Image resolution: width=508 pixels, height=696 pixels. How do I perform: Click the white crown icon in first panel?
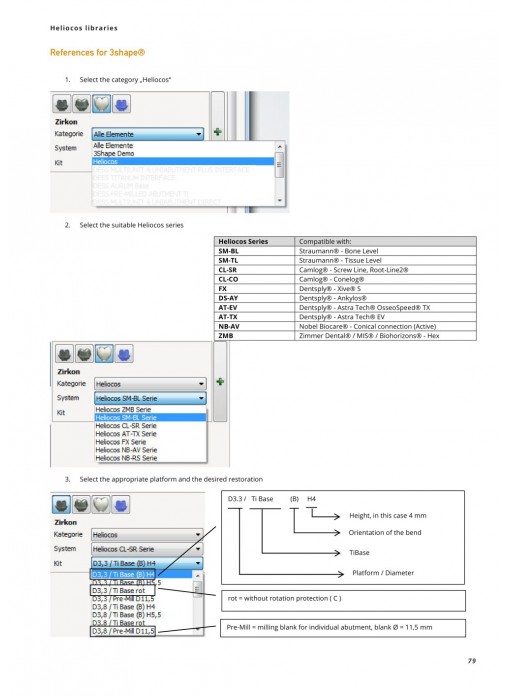pyautogui.click(x=102, y=104)
